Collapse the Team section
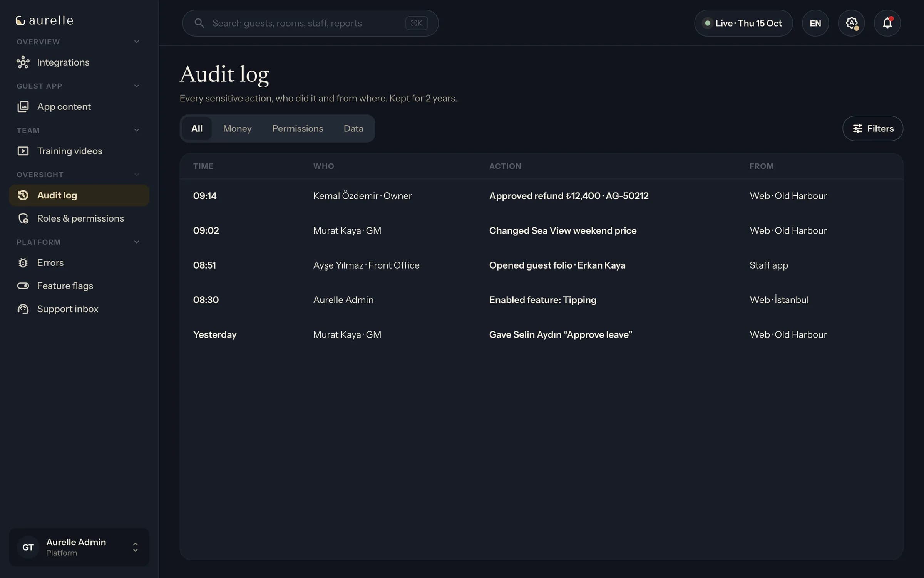Image resolution: width=924 pixels, height=578 pixels. point(137,130)
